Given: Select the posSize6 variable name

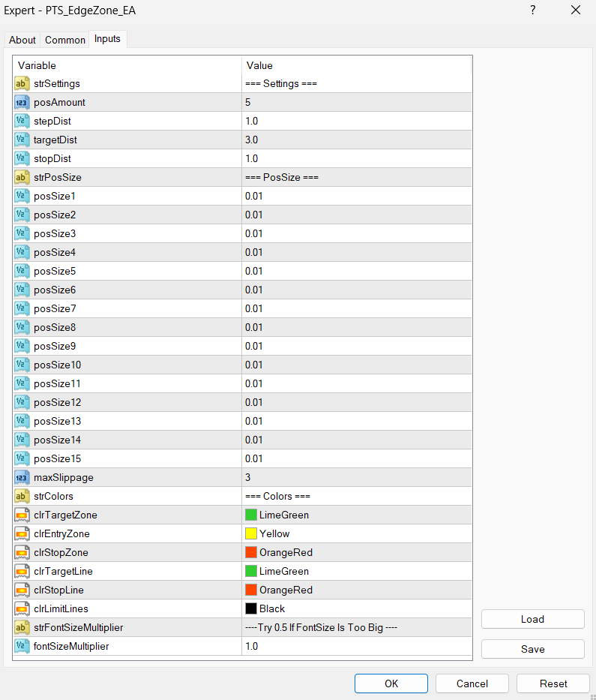Looking at the screenshot, I should pos(55,290).
